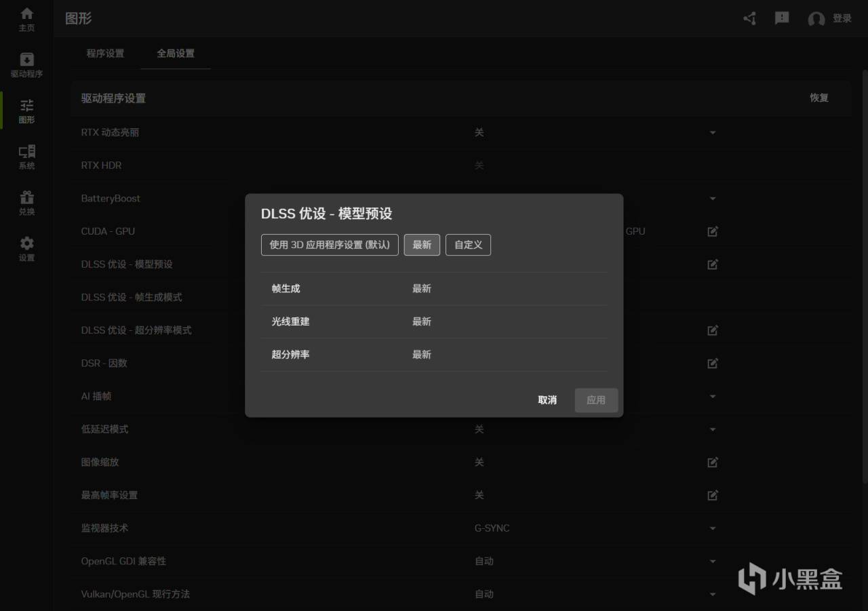The height and width of the screenshot is (611, 868).
Task: Click the 图像缩放 setting label
Action: pos(100,462)
